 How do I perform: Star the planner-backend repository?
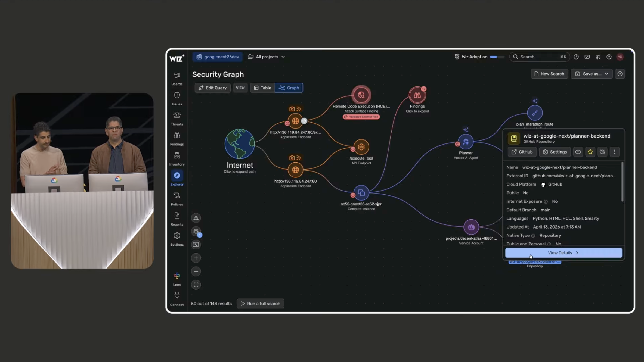click(x=590, y=152)
